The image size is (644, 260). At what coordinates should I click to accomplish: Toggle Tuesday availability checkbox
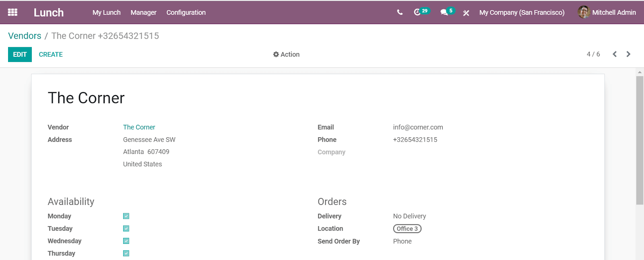pos(126,229)
